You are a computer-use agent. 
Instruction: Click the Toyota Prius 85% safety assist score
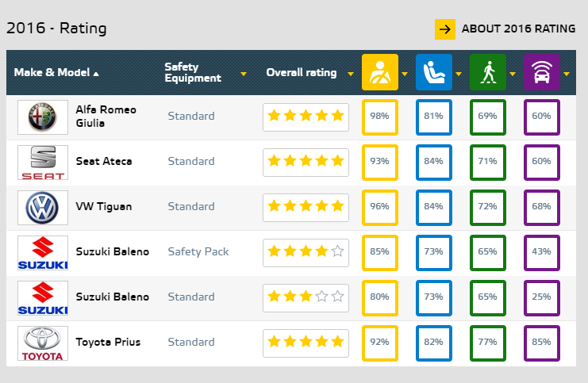(542, 343)
